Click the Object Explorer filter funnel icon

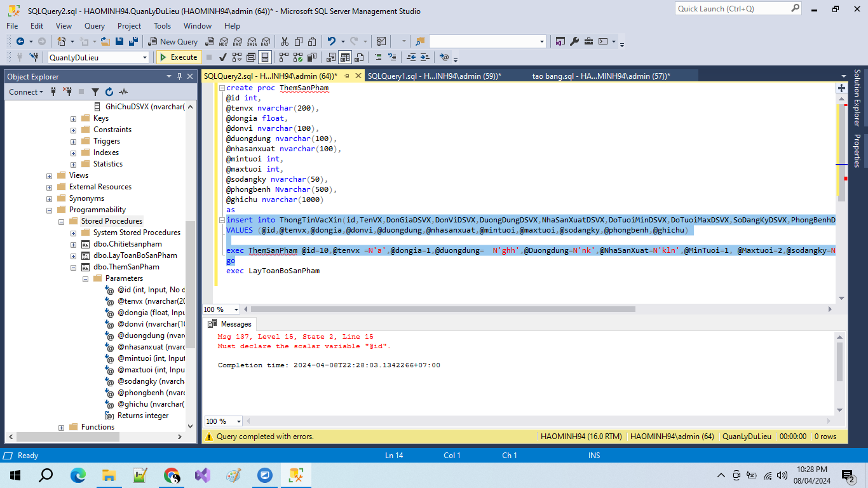pos(95,92)
